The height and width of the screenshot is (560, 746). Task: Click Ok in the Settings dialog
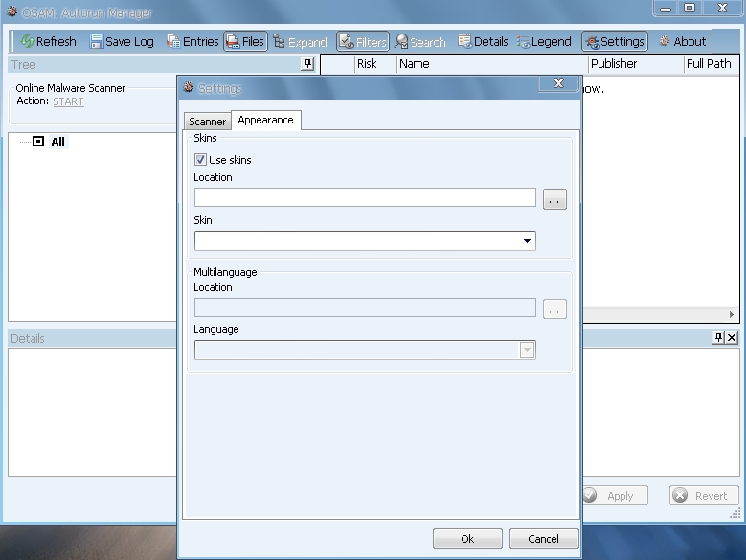(467, 539)
